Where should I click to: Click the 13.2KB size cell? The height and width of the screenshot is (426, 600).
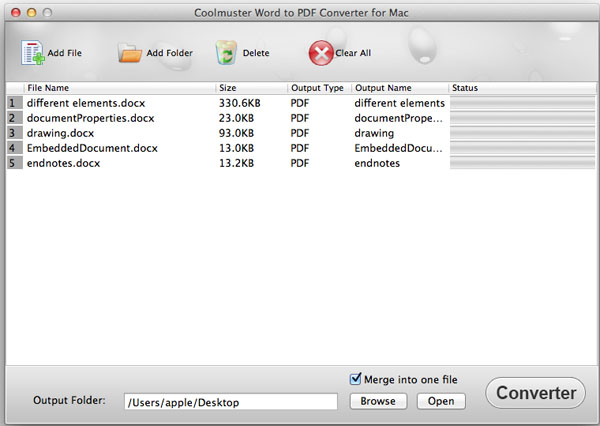tap(236, 163)
